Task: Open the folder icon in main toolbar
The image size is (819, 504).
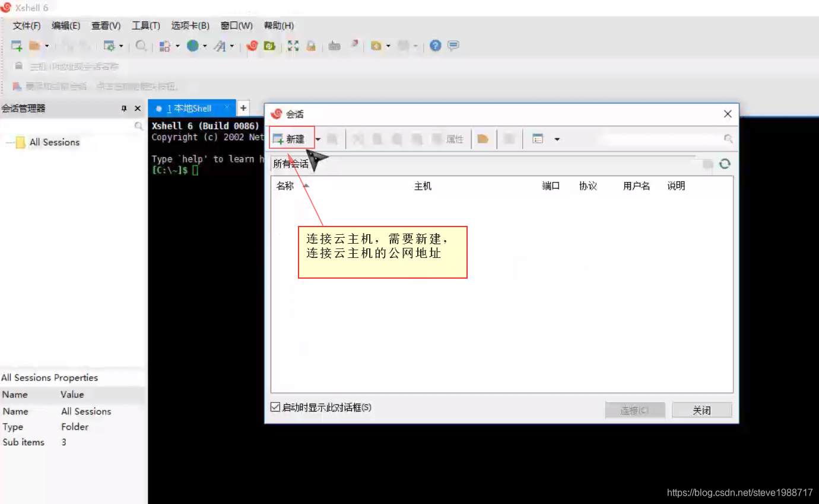Action: [34, 46]
